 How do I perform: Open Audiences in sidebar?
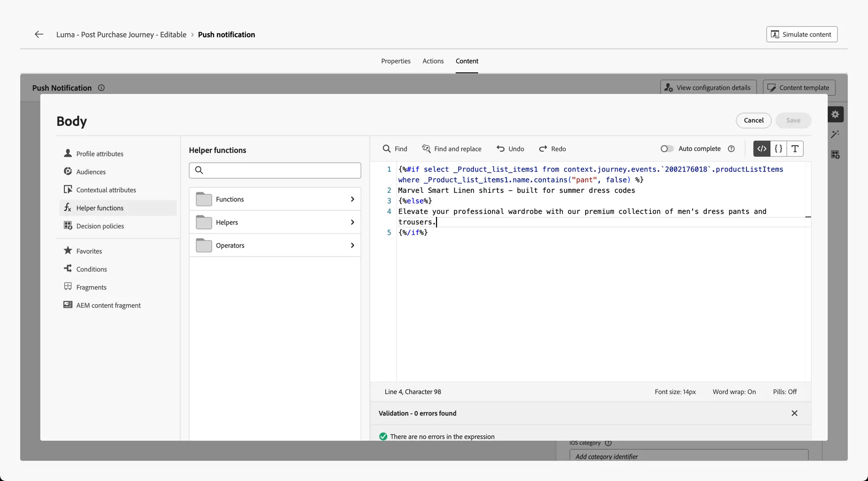click(118, 172)
